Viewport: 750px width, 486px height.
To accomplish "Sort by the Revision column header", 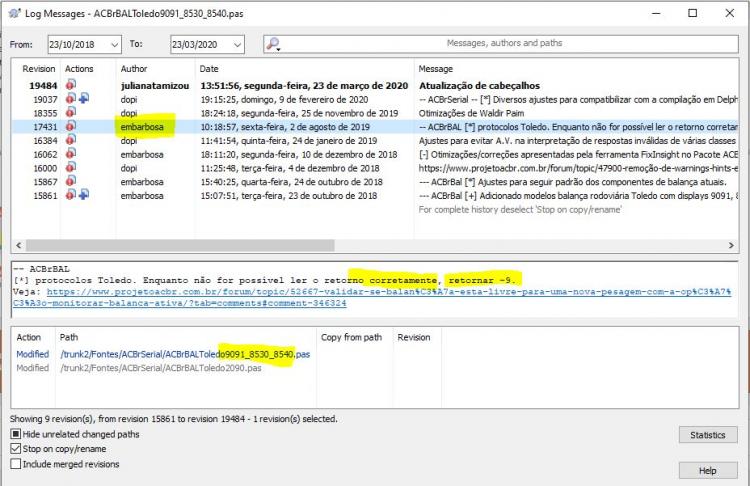I will coord(38,69).
